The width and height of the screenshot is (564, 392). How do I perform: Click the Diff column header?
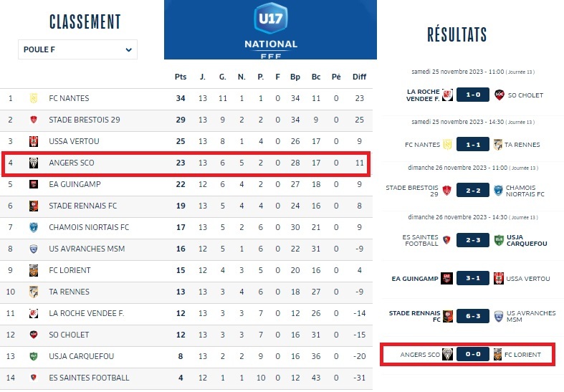point(359,77)
